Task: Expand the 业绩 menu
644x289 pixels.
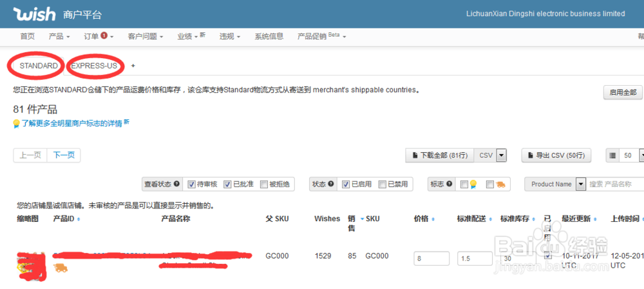Action: pyautogui.click(x=191, y=36)
